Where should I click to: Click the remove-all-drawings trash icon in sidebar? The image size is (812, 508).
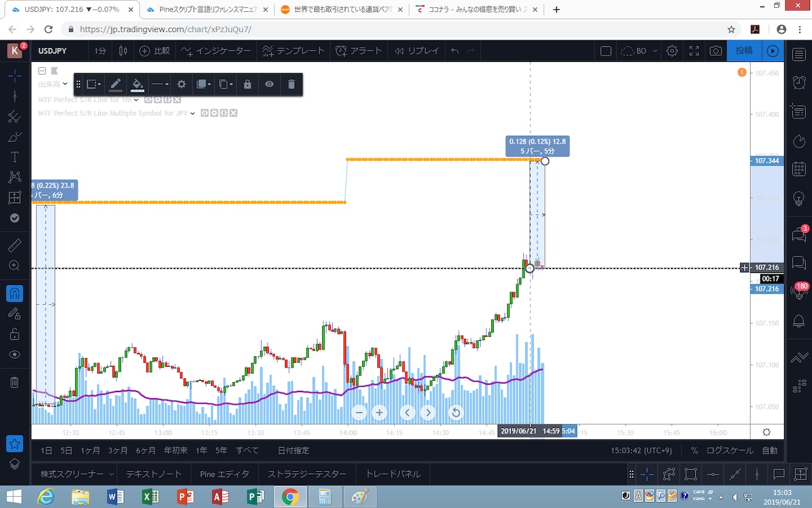coord(15,382)
